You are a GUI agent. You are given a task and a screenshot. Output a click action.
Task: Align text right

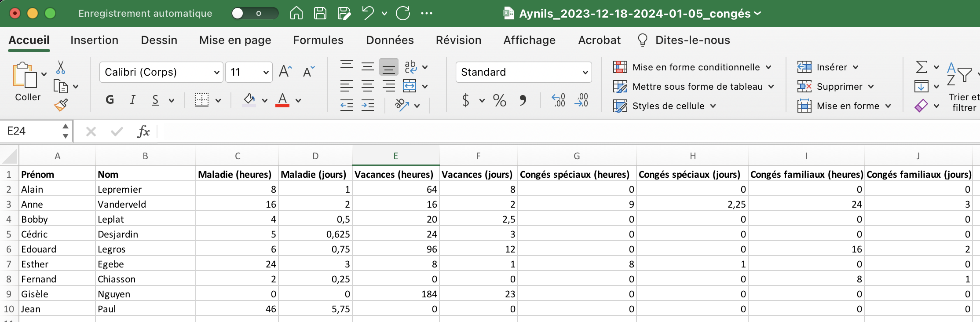pyautogui.click(x=389, y=86)
